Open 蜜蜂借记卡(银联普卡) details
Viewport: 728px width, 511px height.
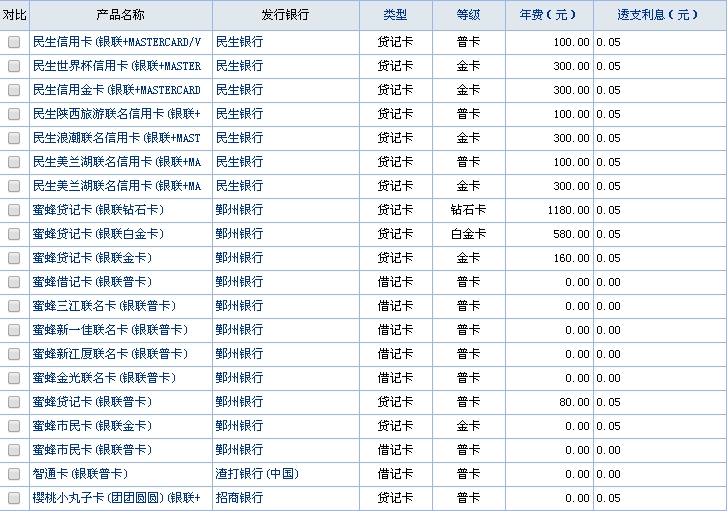pos(92,282)
